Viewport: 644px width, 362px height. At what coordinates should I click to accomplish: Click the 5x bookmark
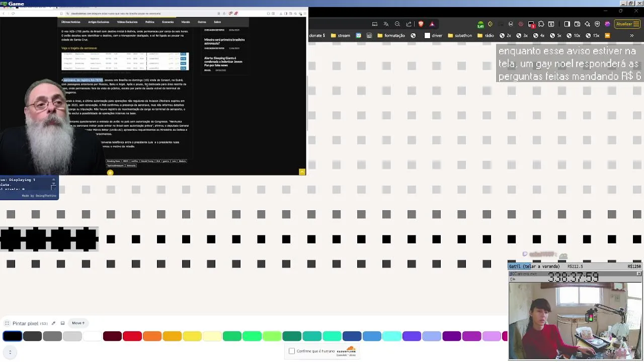[555, 36]
